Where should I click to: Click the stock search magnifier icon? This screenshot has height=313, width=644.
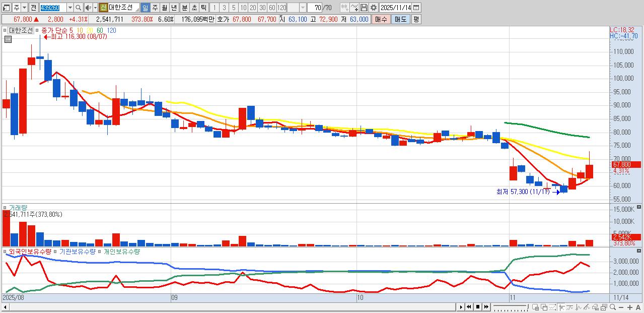click(x=79, y=8)
